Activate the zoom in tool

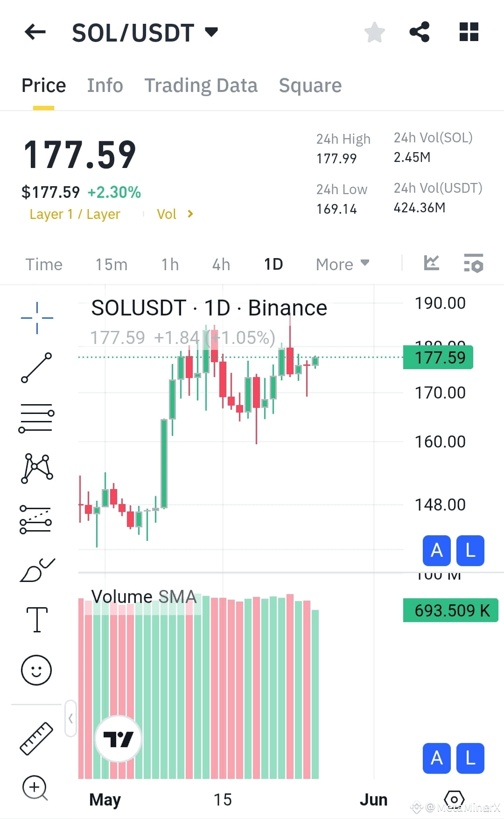35,788
